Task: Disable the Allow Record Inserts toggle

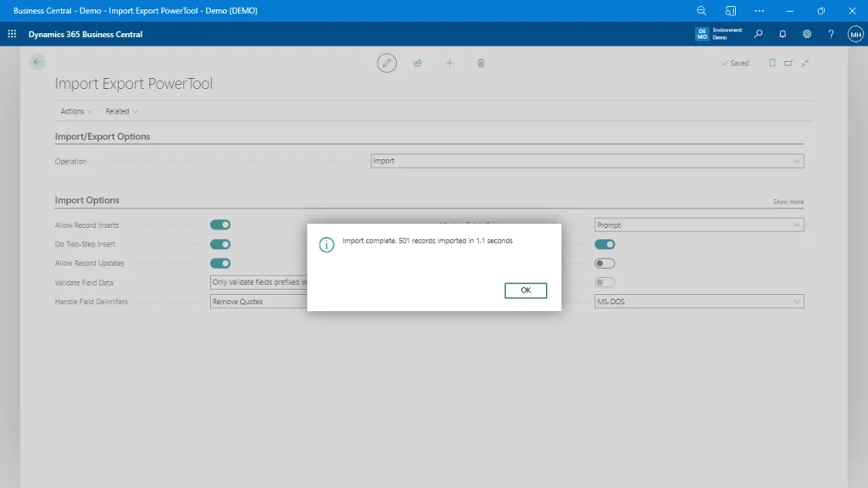Action: click(x=220, y=225)
